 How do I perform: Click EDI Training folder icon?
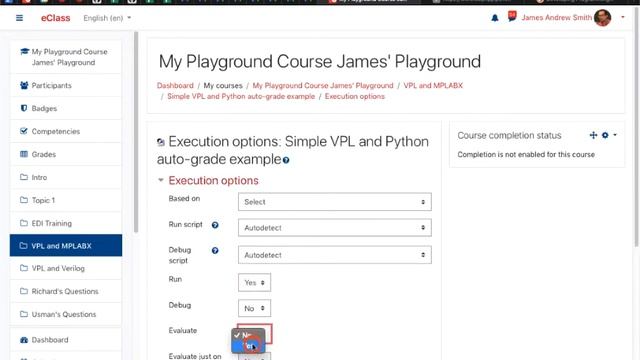point(24,223)
